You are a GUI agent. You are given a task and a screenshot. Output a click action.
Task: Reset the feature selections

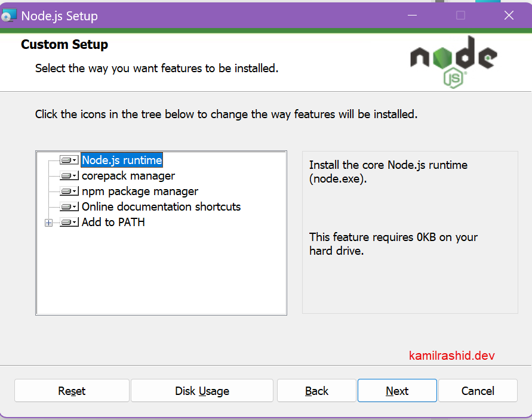click(71, 391)
